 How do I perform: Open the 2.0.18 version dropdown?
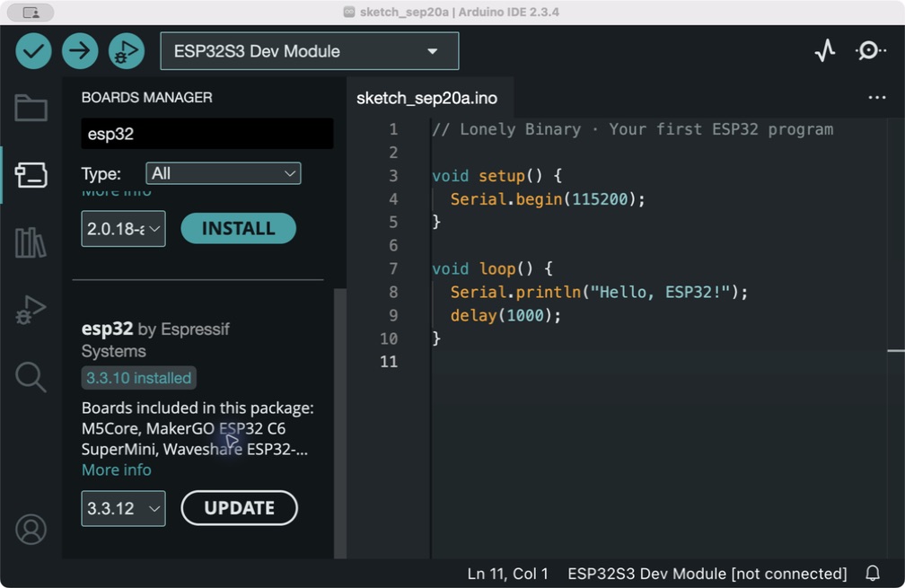(x=124, y=229)
